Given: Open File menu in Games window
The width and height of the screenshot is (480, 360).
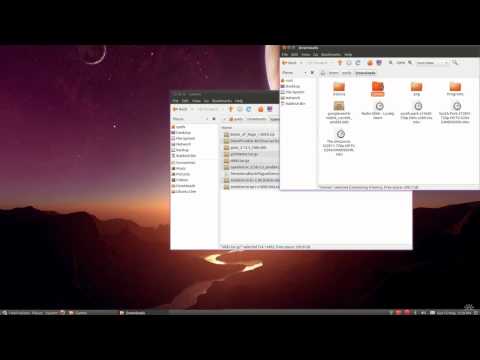Looking at the screenshot, I should click(175, 101).
